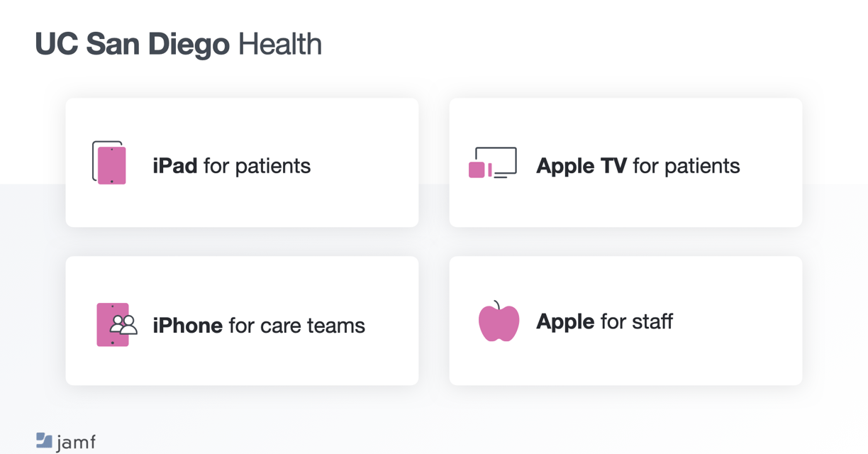Image resolution: width=868 pixels, height=454 pixels.
Task: Click the pink iPad tablet icon
Action: pyautogui.click(x=109, y=163)
